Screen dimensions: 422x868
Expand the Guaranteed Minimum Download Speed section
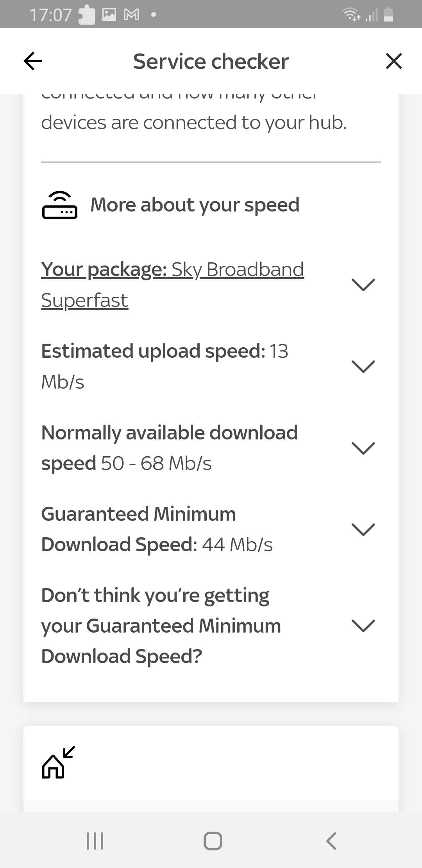(363, 529)
